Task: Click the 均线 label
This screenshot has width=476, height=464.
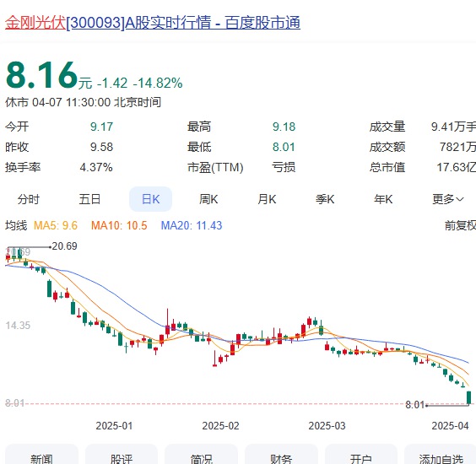Action: (16, 225)
